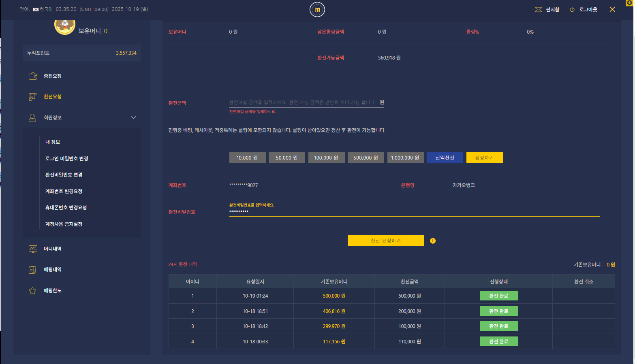Image resolution: width=635 pixels, height=364 pixels.
Task: Collapse the 회원정보 chevron
Action: (x=133, y=118)
